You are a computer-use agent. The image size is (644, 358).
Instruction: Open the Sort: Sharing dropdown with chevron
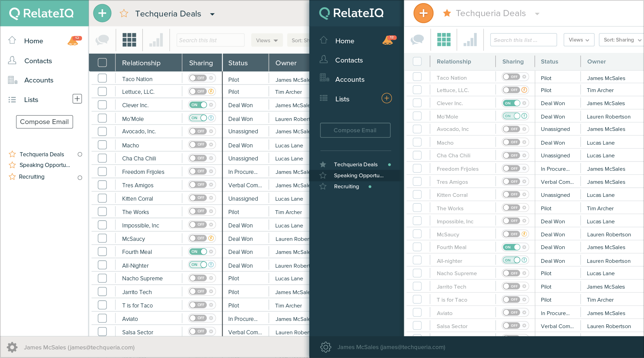(622, 40)
